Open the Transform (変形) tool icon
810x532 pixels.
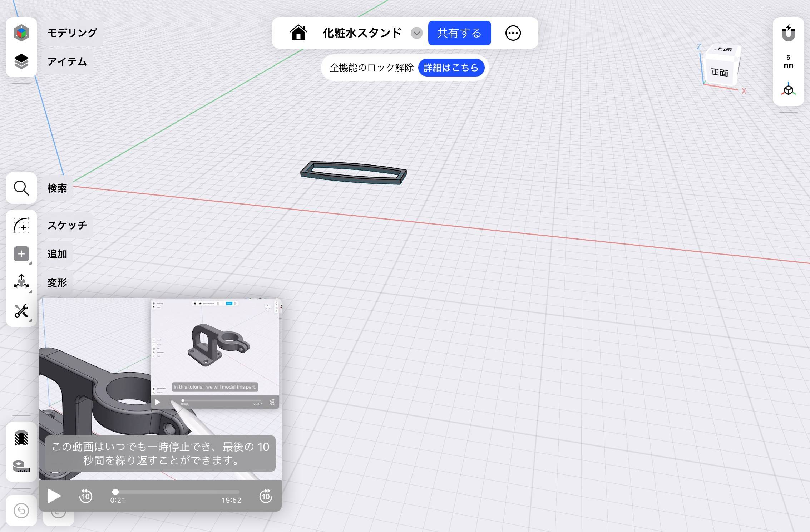pos(21,282)
